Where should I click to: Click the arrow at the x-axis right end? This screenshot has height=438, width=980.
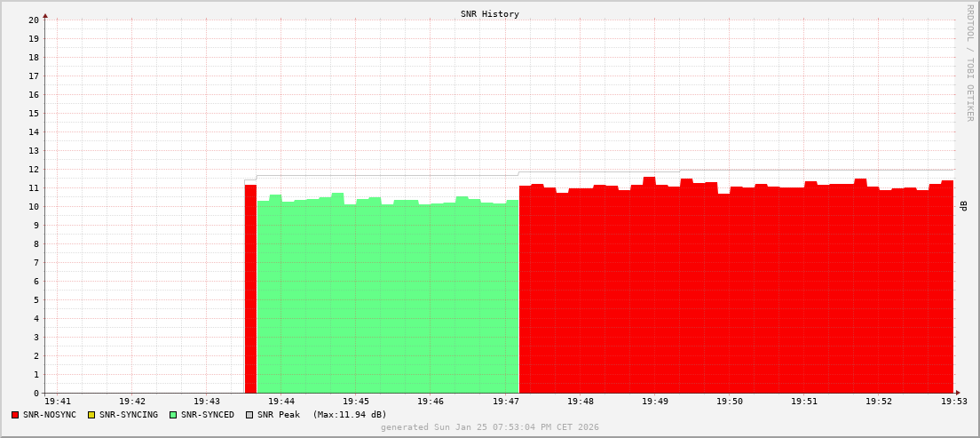point(958,393)
